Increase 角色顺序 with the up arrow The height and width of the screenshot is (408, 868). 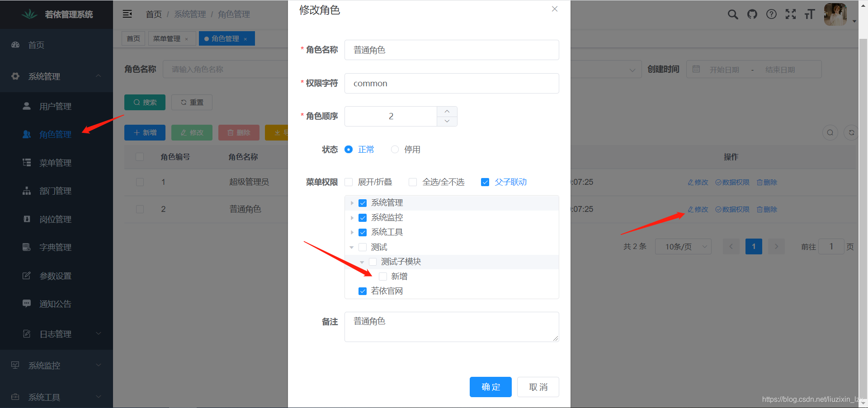tap(447, 111)
